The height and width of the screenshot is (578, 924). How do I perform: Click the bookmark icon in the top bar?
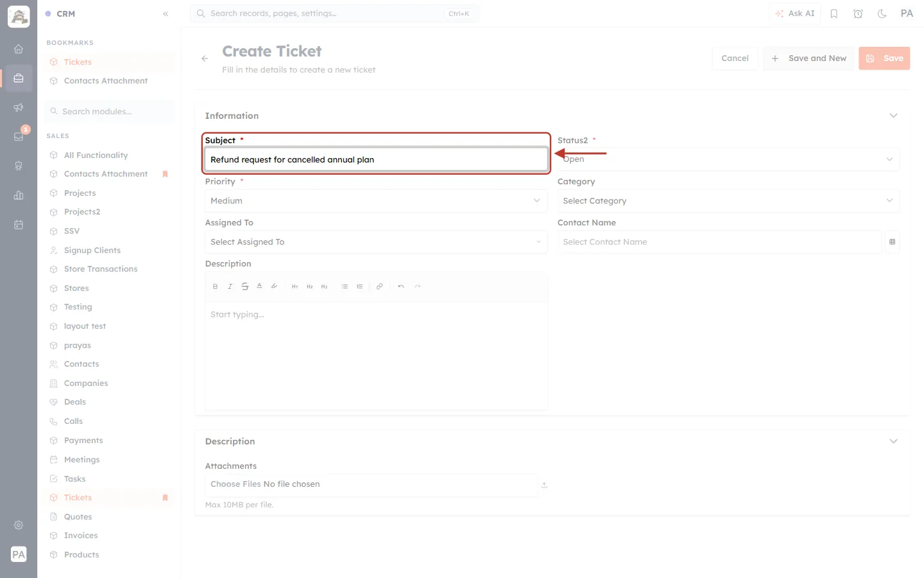834,13
